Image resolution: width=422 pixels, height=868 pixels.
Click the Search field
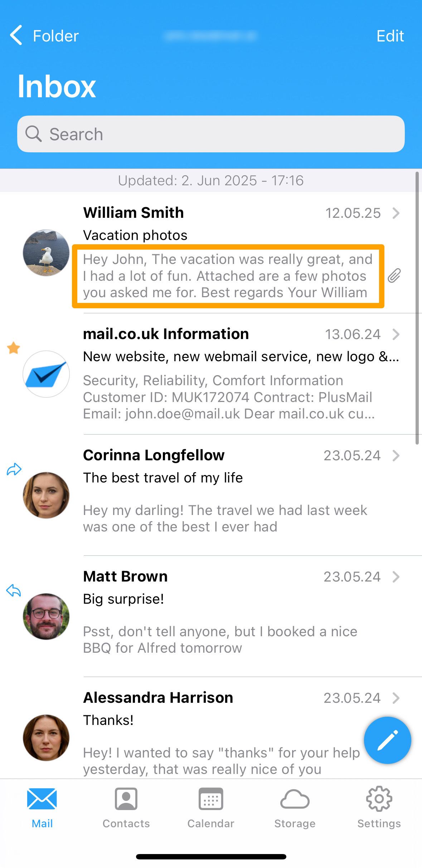pos(211,134)
